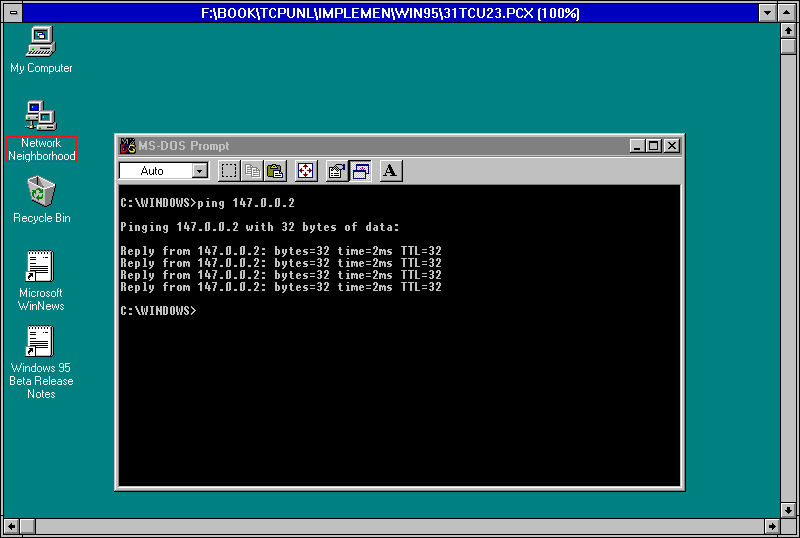The height and width of the screenshot is (538, 800).
Task: Click the horizontal scrollbar left arrow
Action: 10,526
